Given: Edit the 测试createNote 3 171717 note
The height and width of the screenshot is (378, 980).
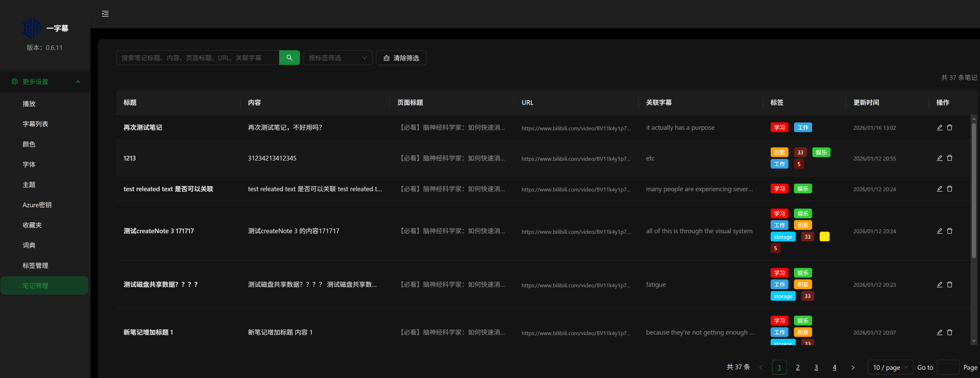Looking at the screenshot, I should (939, 231).
